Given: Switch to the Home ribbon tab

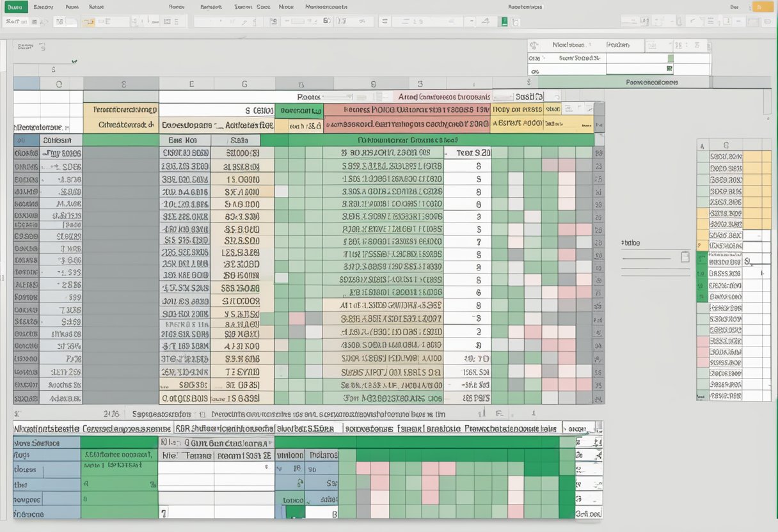Looking at the screenshot, I should 42,7.
